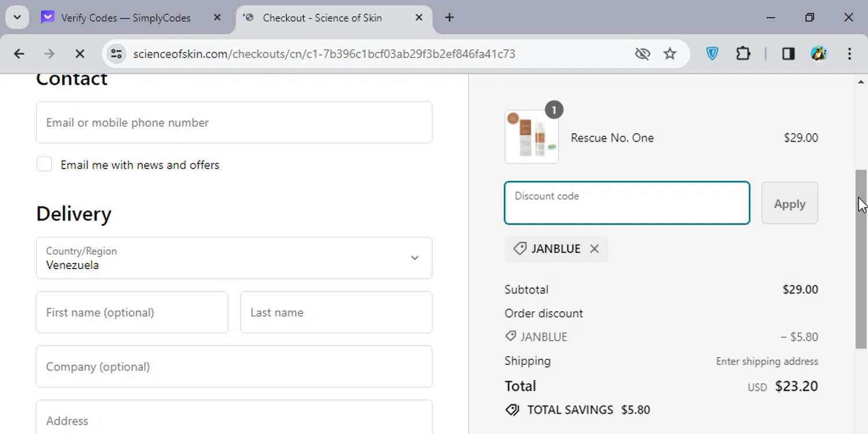Click the − $5.80 discount amount

click(799, 337)
